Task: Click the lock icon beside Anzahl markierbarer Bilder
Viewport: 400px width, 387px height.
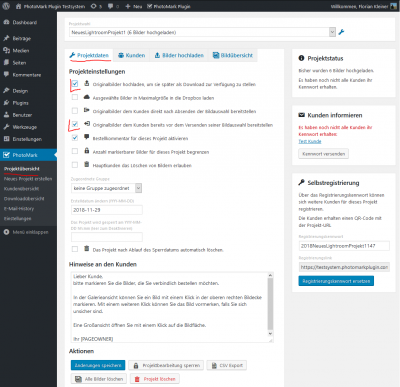Action: pos(87,151)
